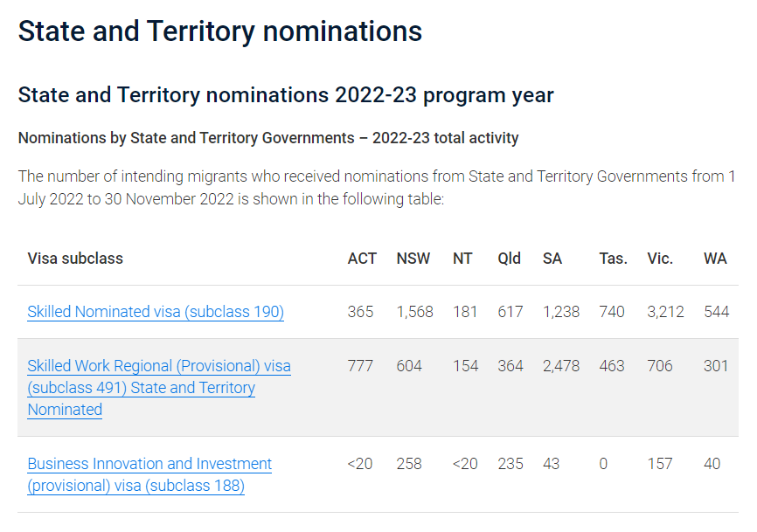Image resolution: width=757 pixels, height=532 pixels.
Task: Select the 2,478 cell for SA
Action: pyautogui.click(x=561, y=366)
